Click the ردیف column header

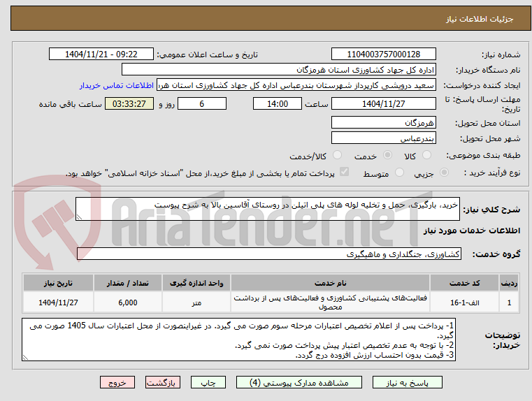(x=509, y=283)
